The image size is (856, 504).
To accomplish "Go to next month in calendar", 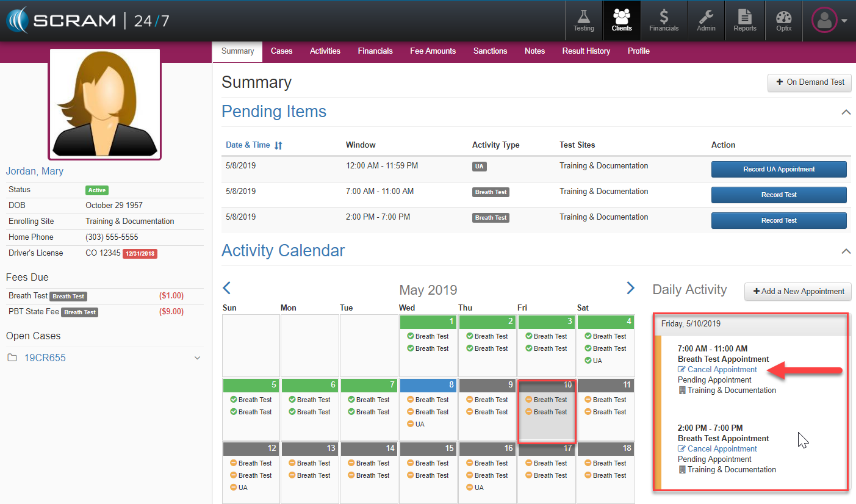I will click(x=630, y=288).
